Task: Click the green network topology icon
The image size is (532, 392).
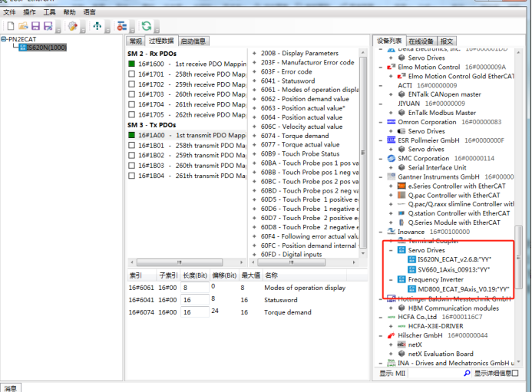Action: tap(97, 26)
